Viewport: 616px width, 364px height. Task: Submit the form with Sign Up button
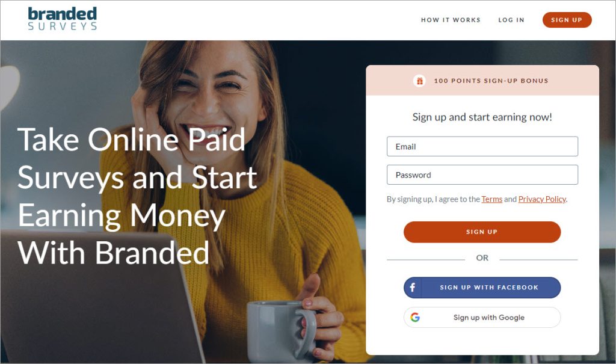point(482,232)
